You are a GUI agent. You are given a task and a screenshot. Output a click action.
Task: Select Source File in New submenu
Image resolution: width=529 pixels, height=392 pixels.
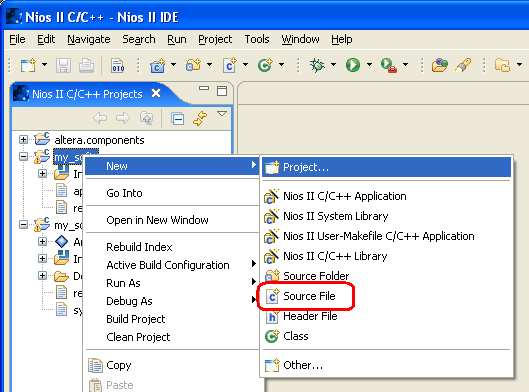(387, 296)
